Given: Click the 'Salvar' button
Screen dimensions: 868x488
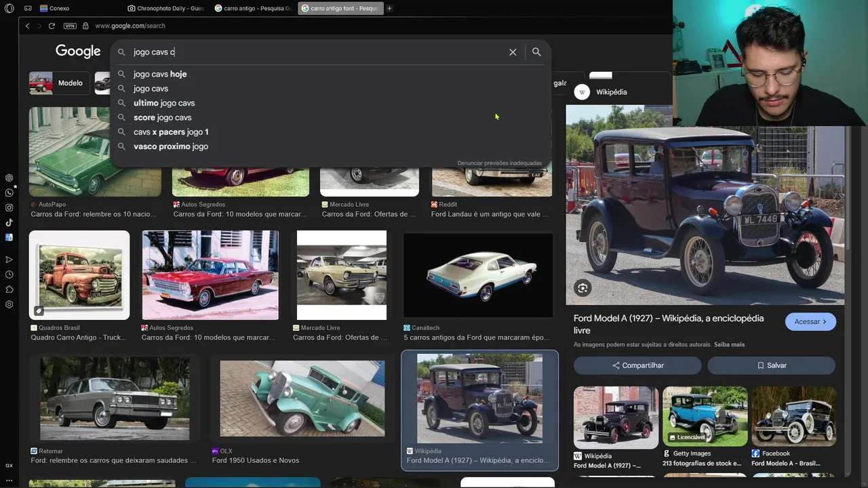Looking at the screenshot, I should [772, 365].
